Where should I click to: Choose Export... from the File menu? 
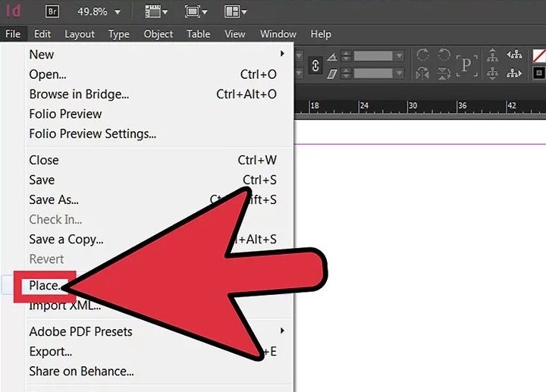[x=51, y=352]
